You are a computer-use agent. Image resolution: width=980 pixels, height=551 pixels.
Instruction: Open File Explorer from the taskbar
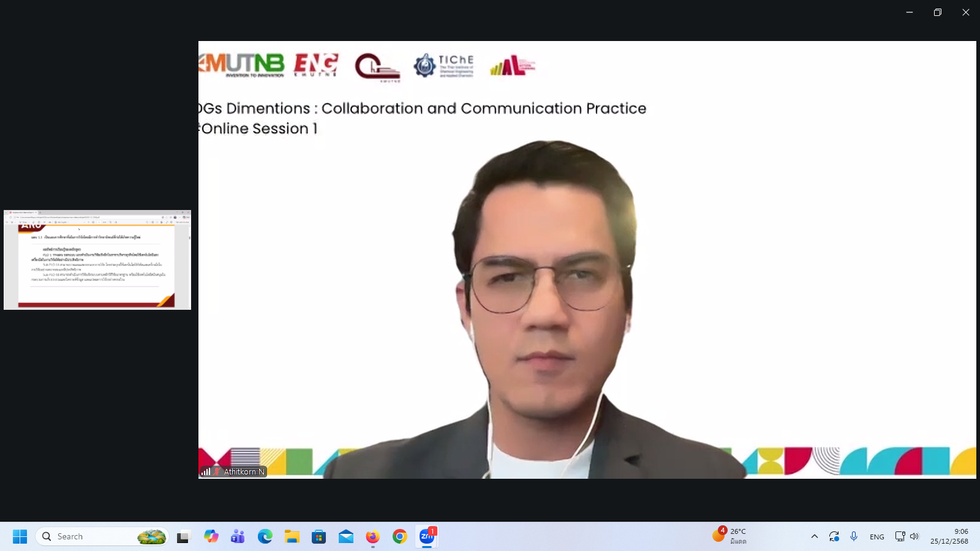292,537
